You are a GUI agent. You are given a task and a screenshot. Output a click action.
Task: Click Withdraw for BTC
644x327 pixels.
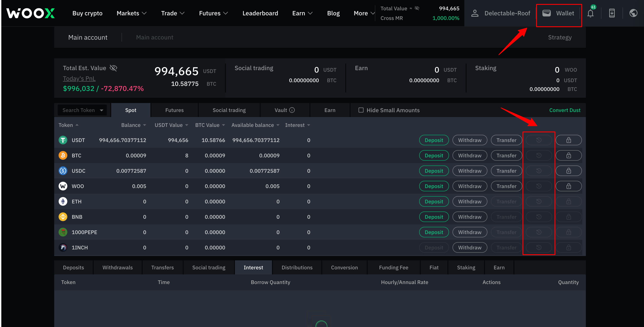470,155
